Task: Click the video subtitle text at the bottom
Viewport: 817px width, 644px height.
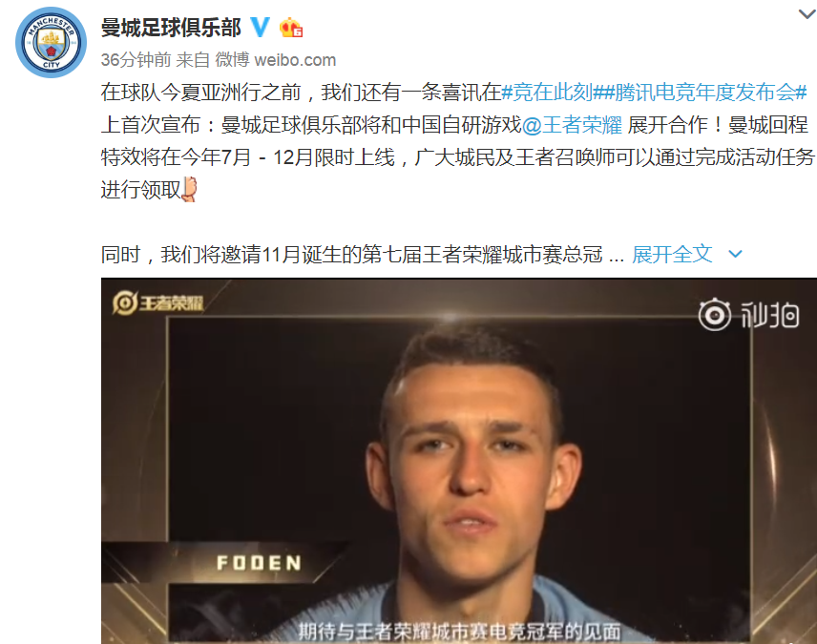Action: pyautogui.click(x=459, y=632)
